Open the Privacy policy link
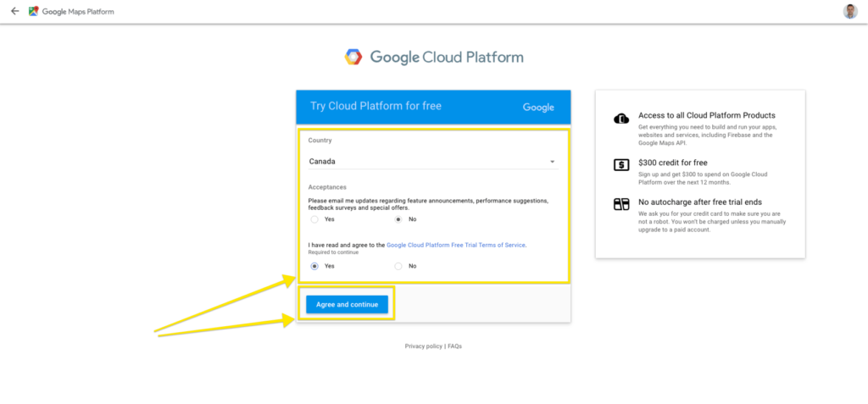This screenshot has height=404, width=868. (424, 346)
